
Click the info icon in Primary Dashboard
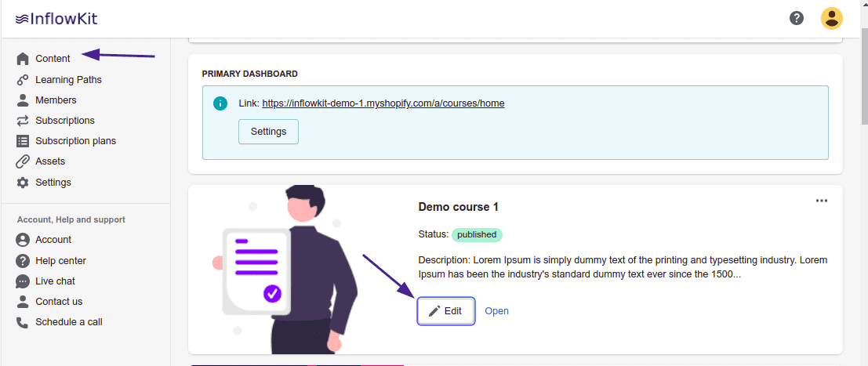(x=220, y=103)
